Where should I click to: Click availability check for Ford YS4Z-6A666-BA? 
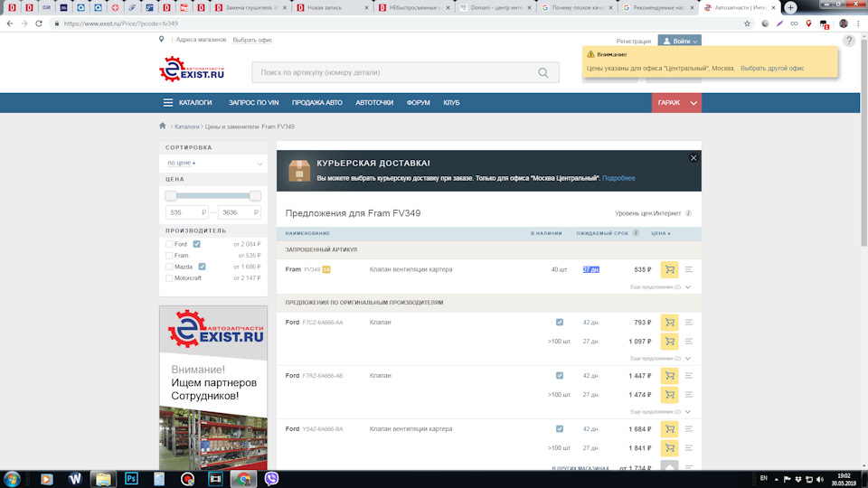tap(560, 428)
